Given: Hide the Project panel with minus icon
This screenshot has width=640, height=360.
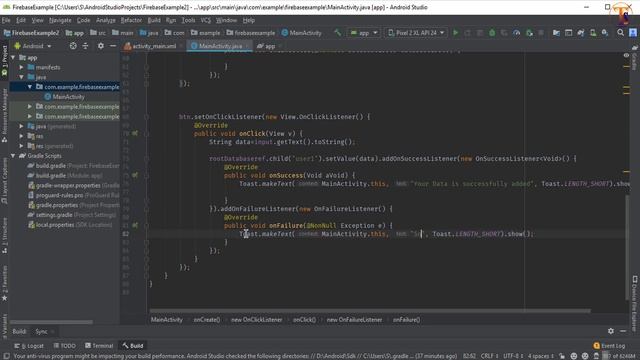Looking at the screenshot, I should click(113, 46).
